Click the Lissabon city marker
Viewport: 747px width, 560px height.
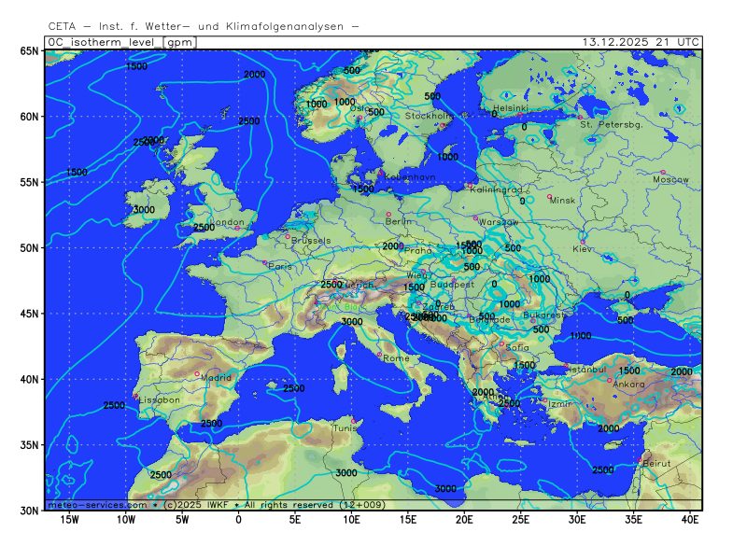[x=136, y=396]
